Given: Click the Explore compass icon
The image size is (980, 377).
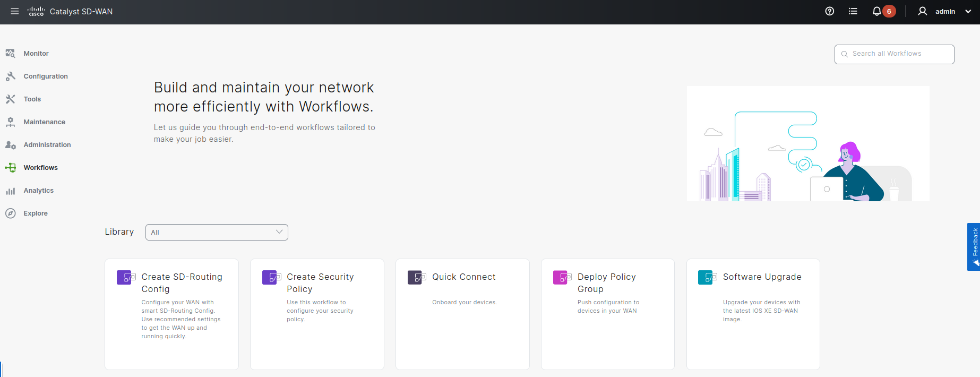Looking at the screenshot, I should tap(10, 213).
